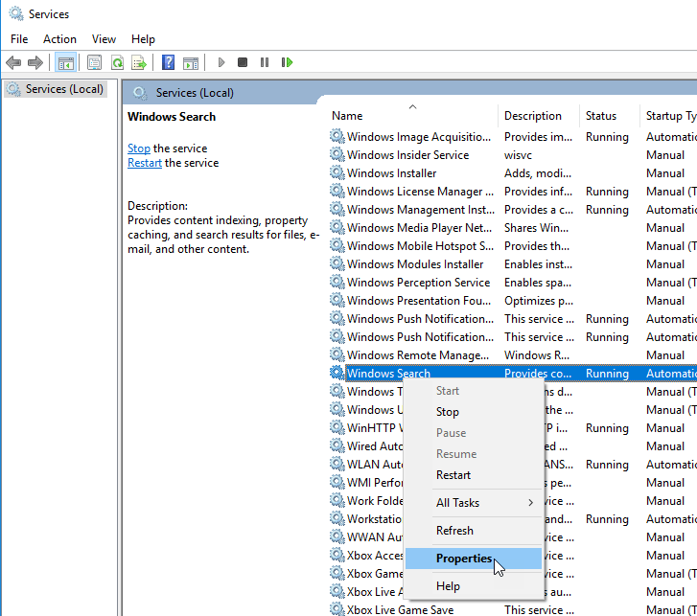Click the Back arrow toolbar icon
Screen dimensions: 697x616
(x=13, y=62)
